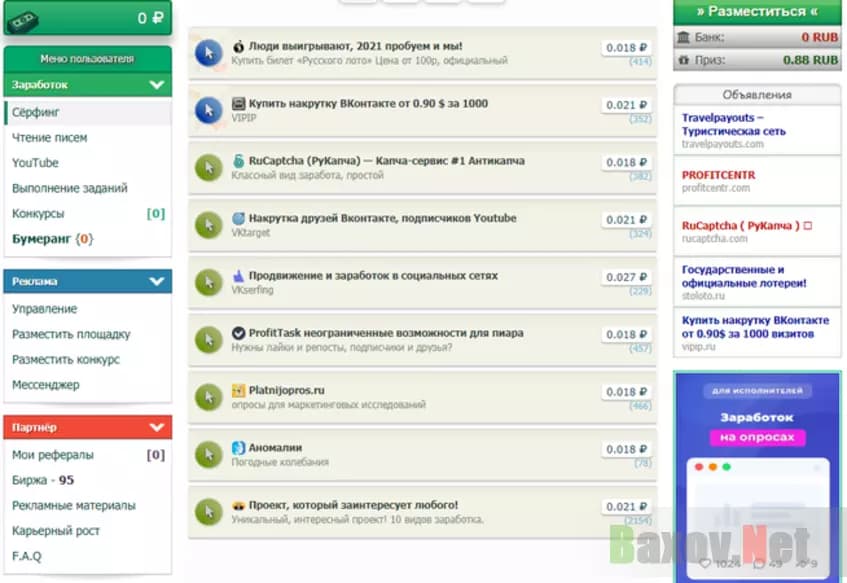Open the PROFITCENTR ad link
This screenshot has height=583, width=847.
click(x=718, y=175)
